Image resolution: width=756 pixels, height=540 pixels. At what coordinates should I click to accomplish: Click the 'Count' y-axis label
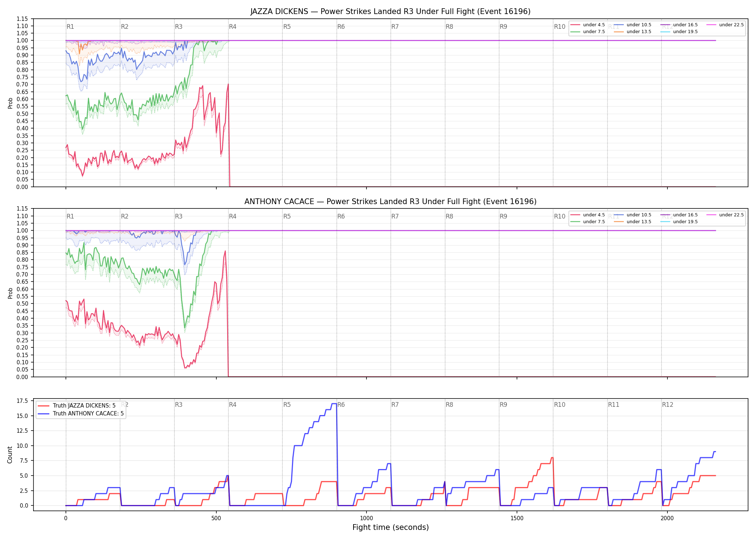pos(10,455)
